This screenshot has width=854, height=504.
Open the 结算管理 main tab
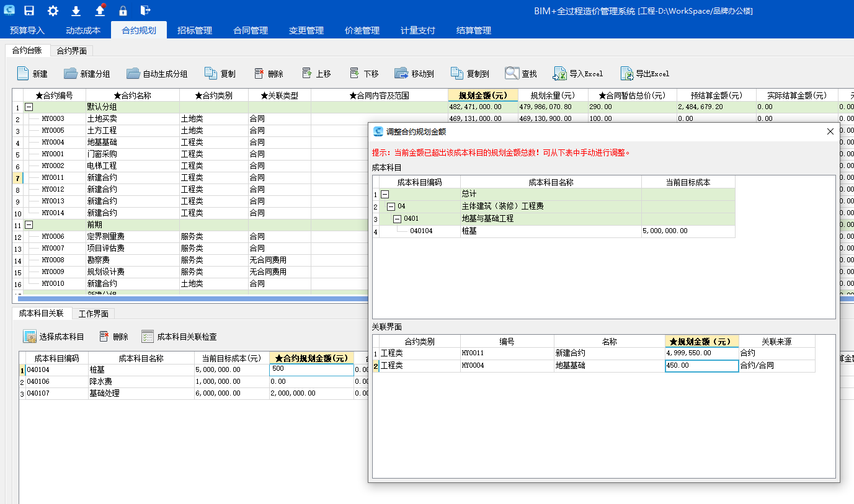tap(474, 30)
